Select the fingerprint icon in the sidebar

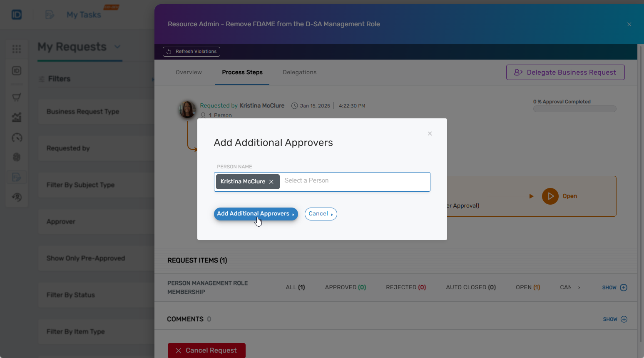(x=17, y=157)
